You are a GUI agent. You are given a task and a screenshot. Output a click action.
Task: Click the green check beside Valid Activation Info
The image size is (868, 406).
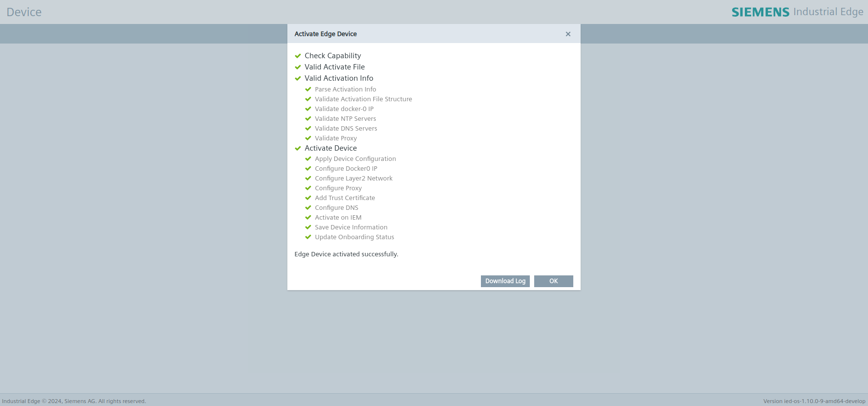pyautogui.click(x=298, y=78)
